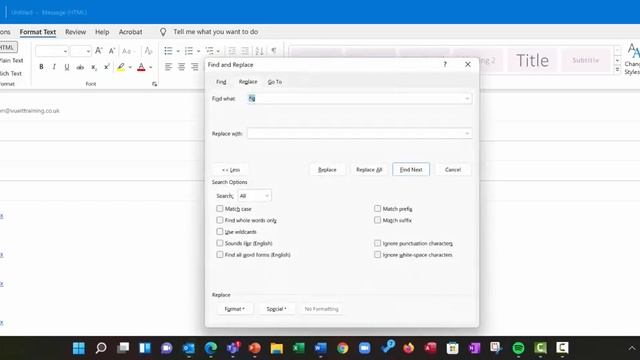Insert a numbered list
The width and height of the screenshot is (640, 360).
(x=189, y=51)
